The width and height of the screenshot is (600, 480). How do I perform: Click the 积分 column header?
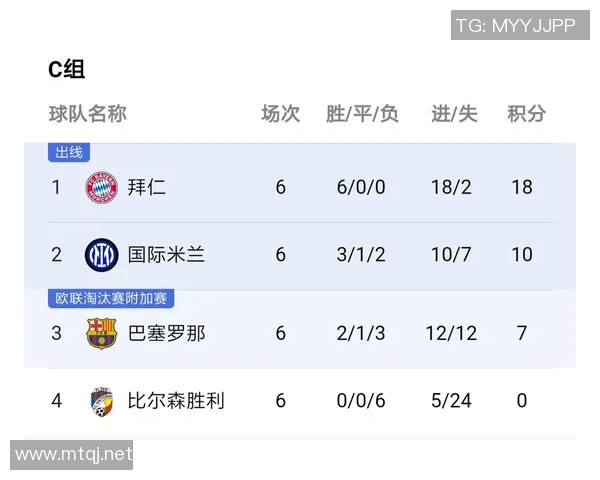526,113
